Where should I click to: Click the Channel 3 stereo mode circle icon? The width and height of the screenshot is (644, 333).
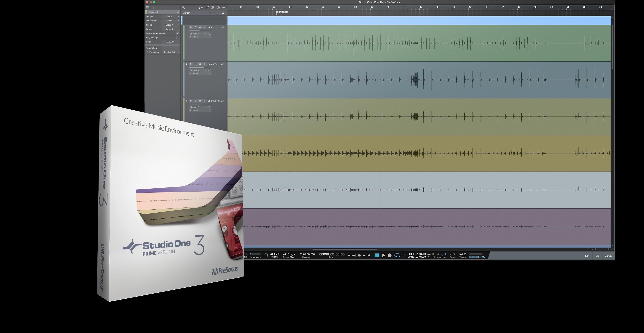209,107
